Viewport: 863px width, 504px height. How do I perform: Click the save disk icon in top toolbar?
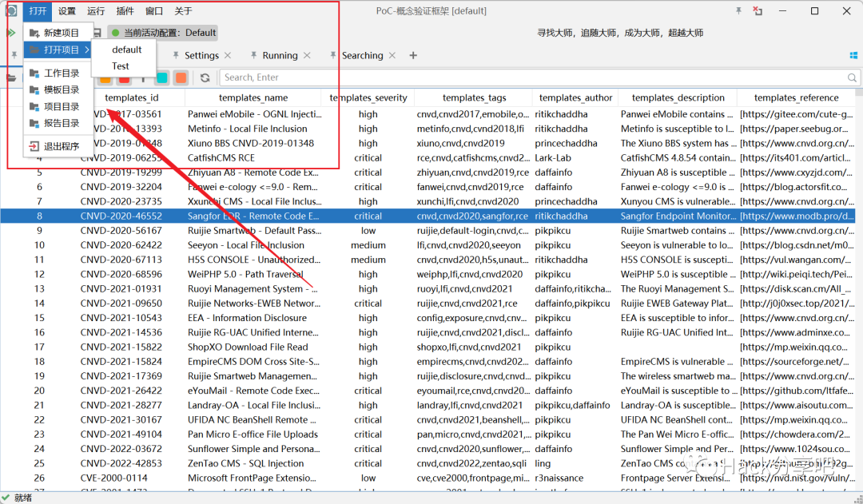[x=97, y=33]
